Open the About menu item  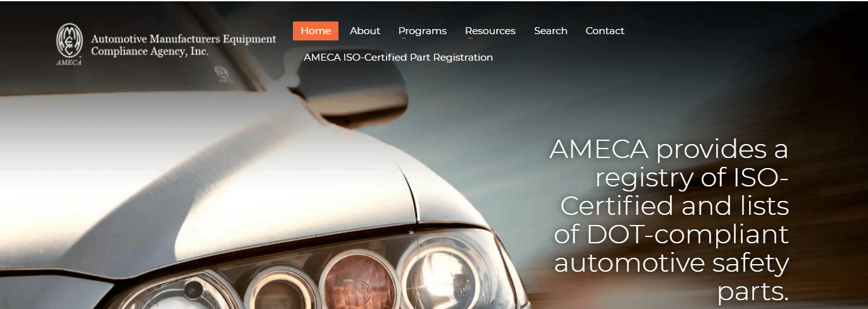point(365,31)
